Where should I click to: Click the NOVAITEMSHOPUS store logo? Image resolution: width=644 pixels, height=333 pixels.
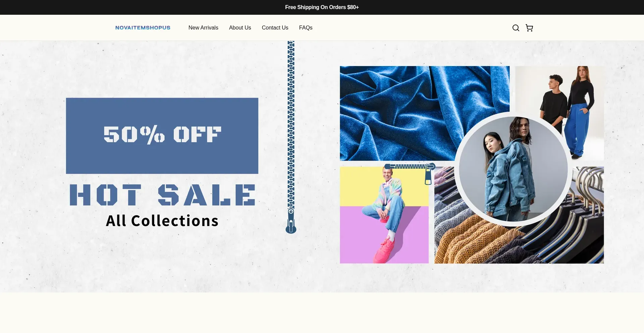(x=143, y=28)
